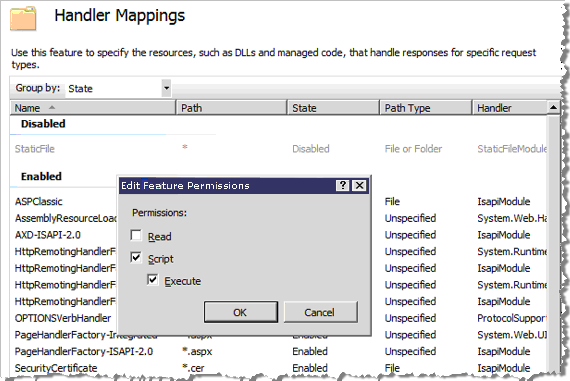The width and height of the screenshot is (570, 381).
Task: Click the Name column sort arrow
Action: pyautogui.click(x=52, y=108)
